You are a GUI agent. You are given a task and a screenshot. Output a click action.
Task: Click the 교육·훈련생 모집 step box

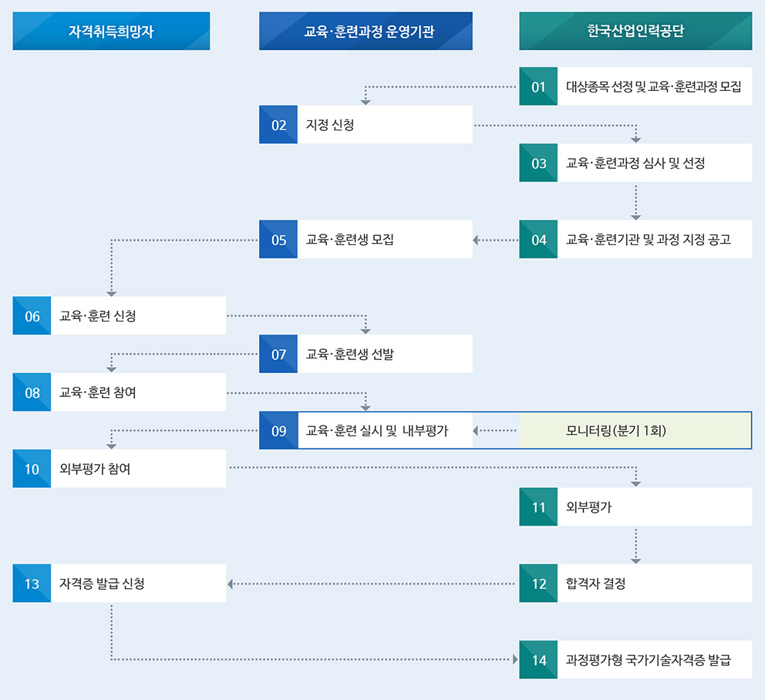click(x=384, y=239)
